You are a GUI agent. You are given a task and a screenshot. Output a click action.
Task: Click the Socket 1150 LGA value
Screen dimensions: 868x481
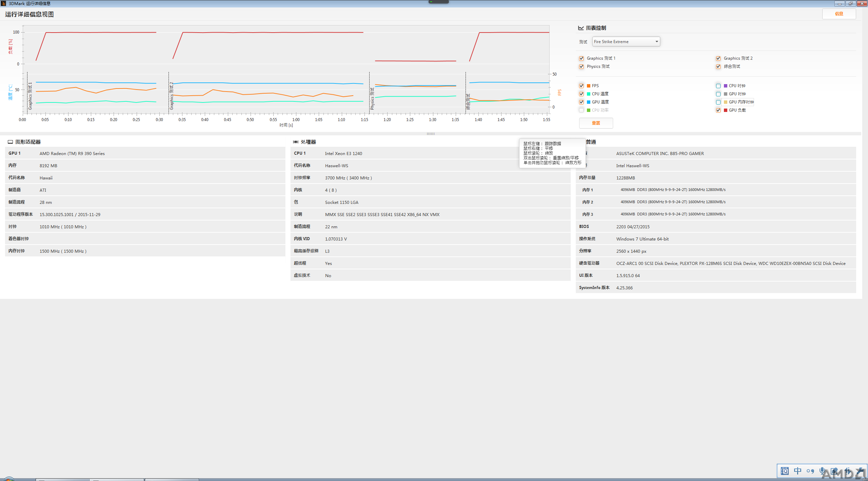coord(342,203)
